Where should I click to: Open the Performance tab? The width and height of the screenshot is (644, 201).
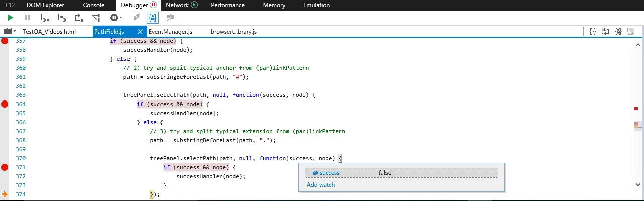228,5
